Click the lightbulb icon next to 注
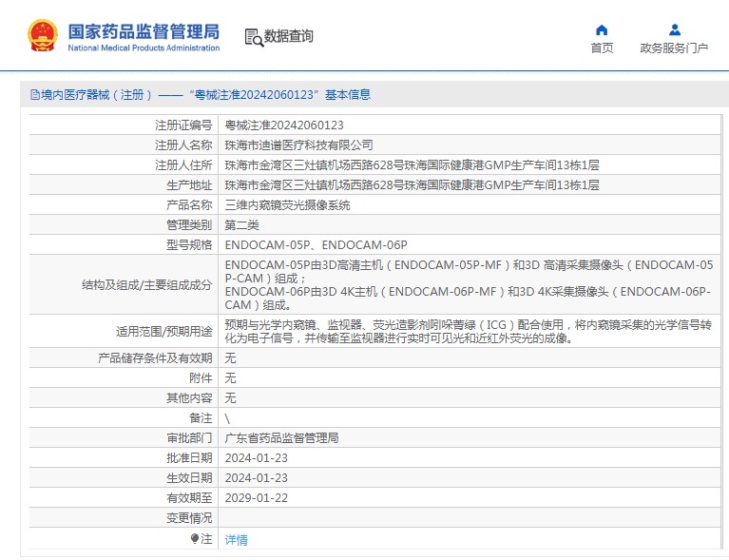 tap(195, 539)
